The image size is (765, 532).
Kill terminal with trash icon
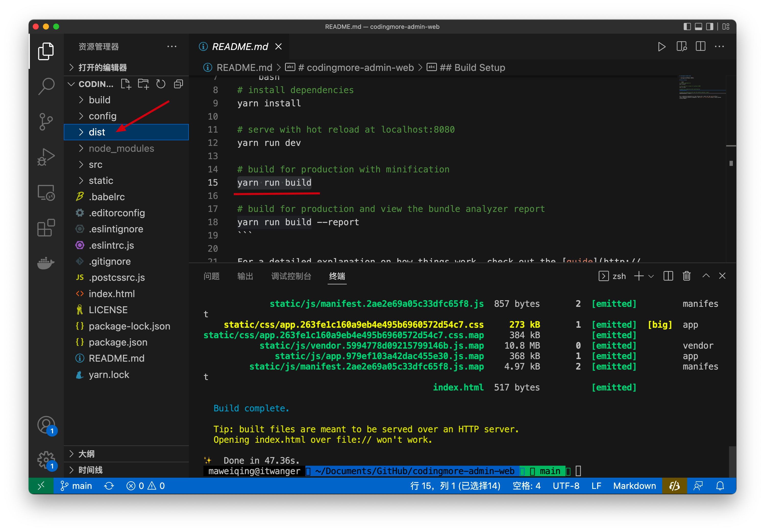[687, 276]
